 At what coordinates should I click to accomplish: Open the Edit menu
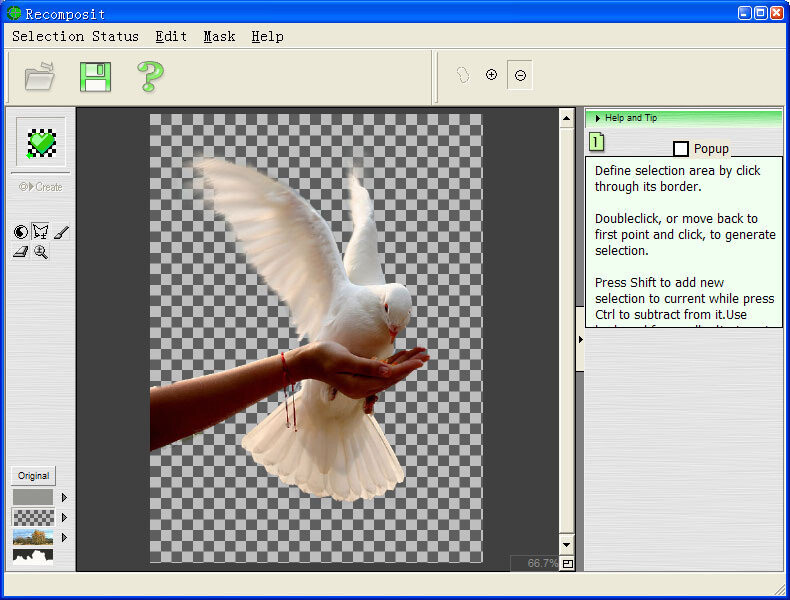(171, 36)
